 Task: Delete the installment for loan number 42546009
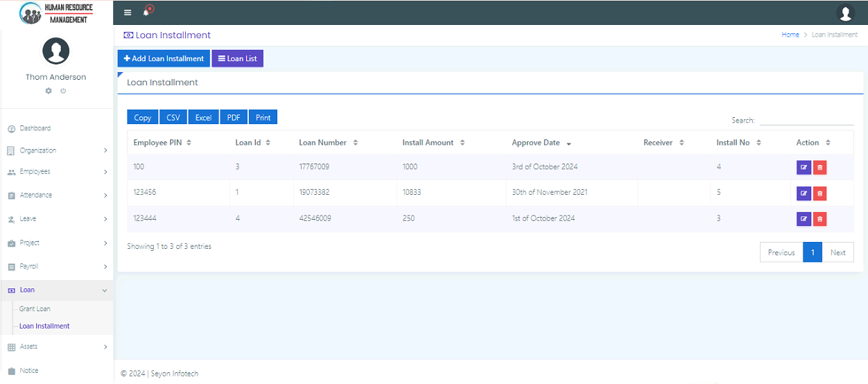tap(819, 219)
